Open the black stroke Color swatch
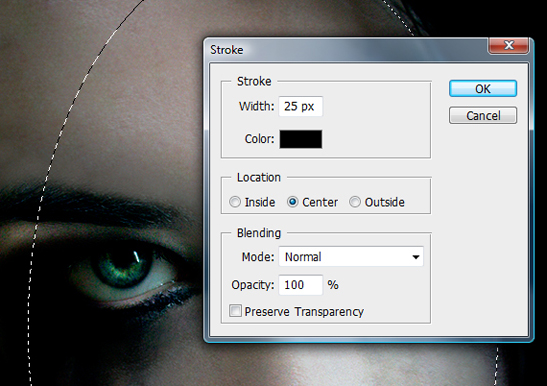Screen dimensions: 547x386 (x=300, y=139)
